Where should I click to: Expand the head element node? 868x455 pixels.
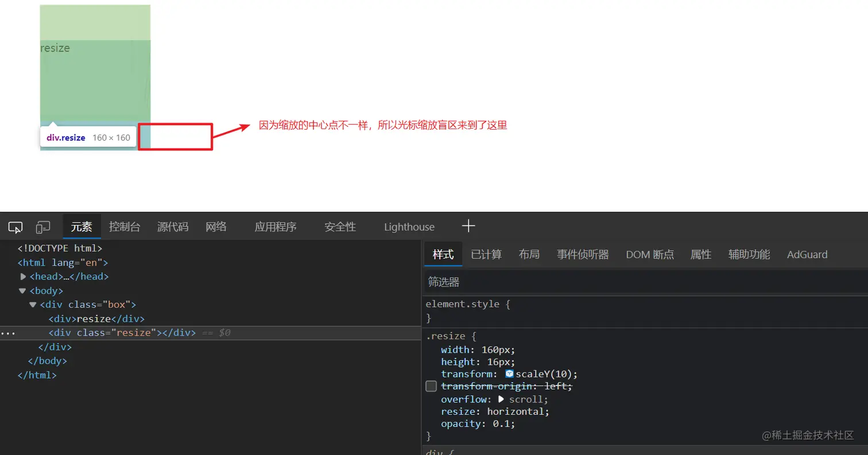[x=22, y=276]
